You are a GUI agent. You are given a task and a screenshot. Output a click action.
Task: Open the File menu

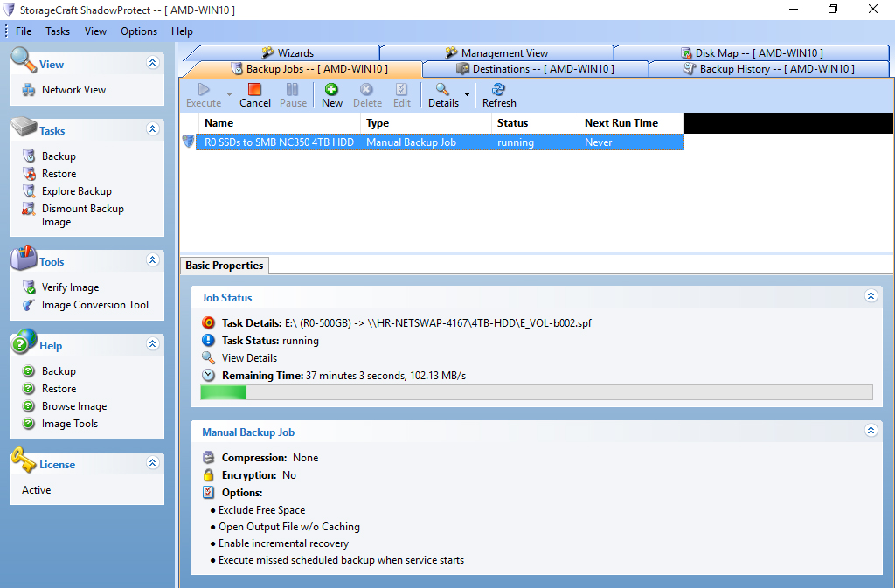[24, 31]
